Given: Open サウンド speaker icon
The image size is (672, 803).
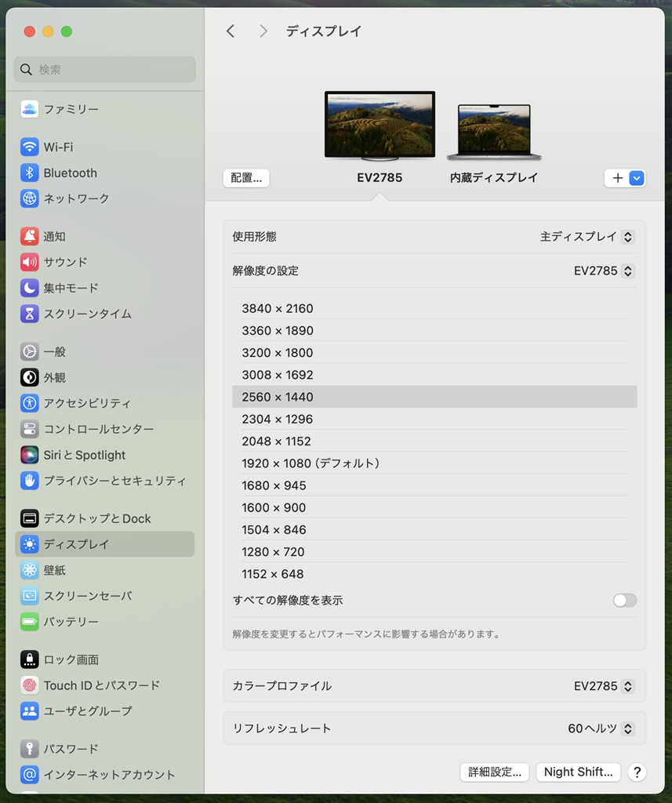Looking at the screenshot, I should [30, 262].
